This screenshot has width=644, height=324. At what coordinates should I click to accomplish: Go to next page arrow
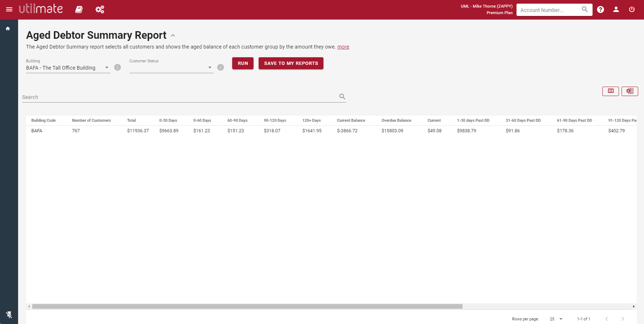tap(623, 319)
